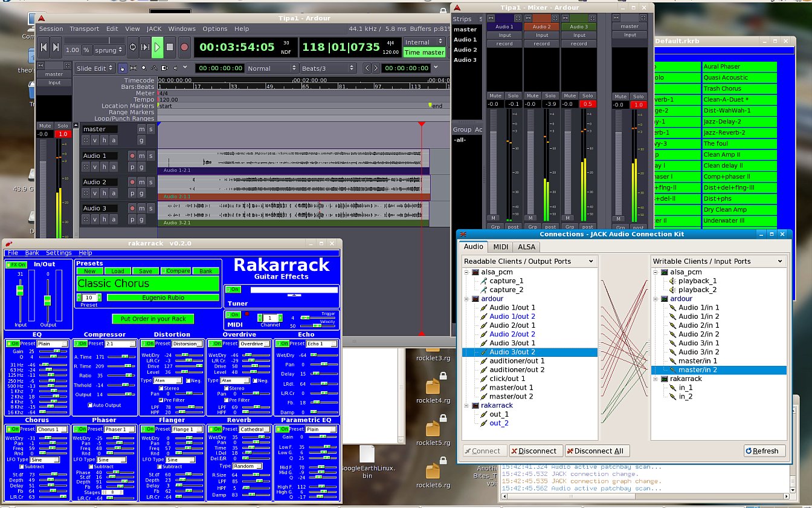This screenshot has width=812, height=508.
Task: Open Ardour Transport menu
Action: [x=84, y=28]
